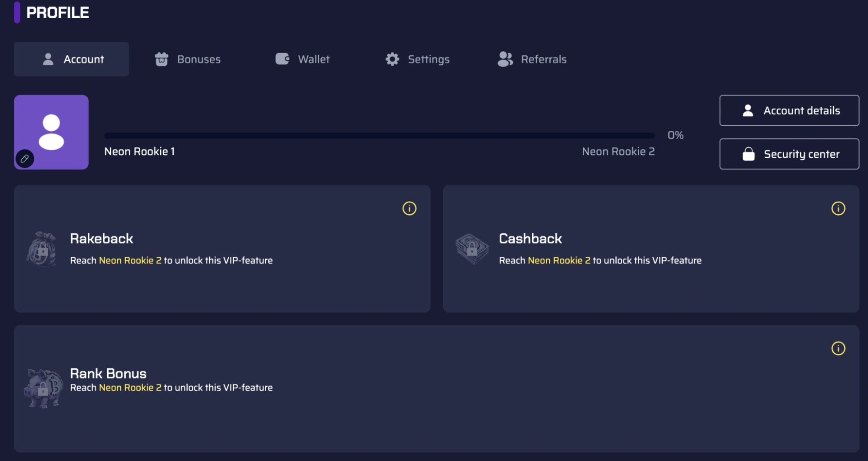The image size is (868, 461).
Task: Open the Bonuses tab
Action: click(188, 59)
